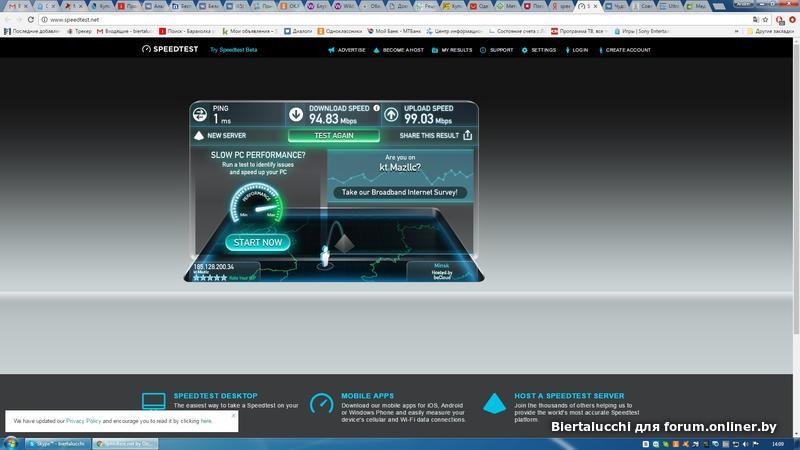The height and width of the screenshot is (450, 800).
Task: Open Advertise in the header navigation
Action: pyautogui.click(x=347, y=50)
